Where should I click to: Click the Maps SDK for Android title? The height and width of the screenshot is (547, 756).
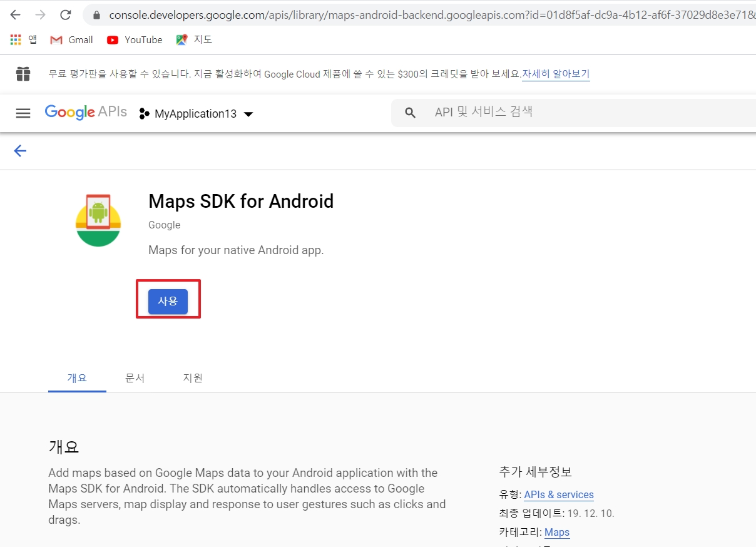(241, 202)
